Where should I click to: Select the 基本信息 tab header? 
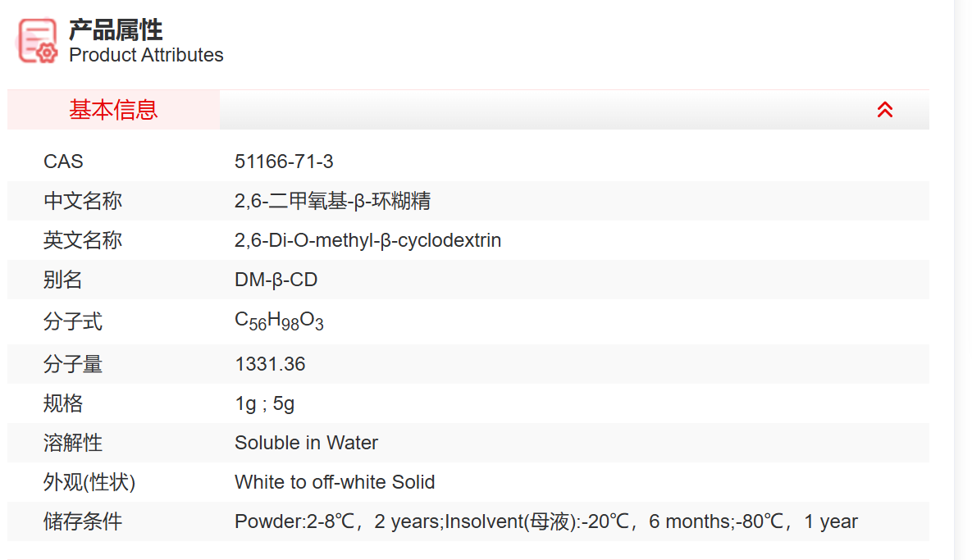click(113, 110)
